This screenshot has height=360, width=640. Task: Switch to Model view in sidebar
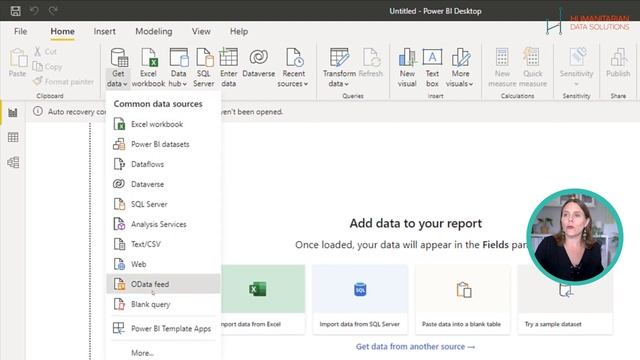[x=13, y=162]
